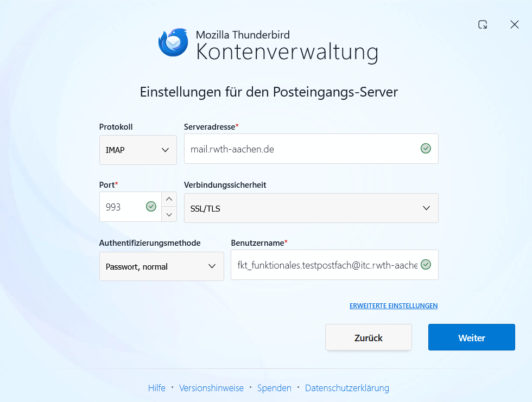Continue with the Weiter button

coord(472,337)
